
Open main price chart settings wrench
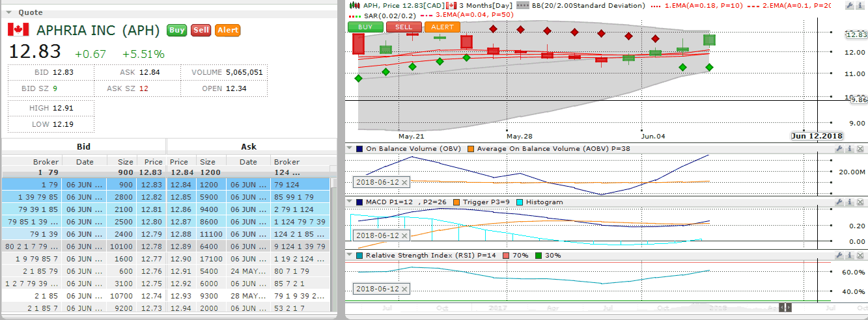point(849,5)
